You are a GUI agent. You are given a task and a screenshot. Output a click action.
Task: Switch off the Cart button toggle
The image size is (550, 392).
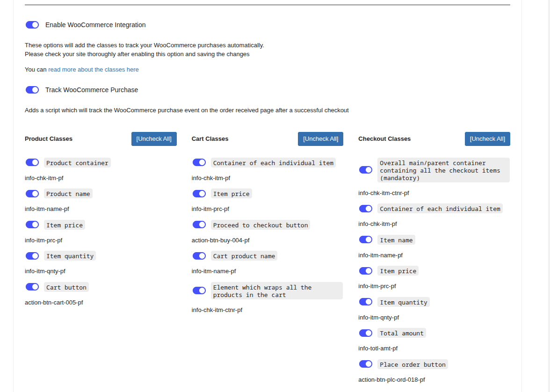pyautogui.click(x=32, y=287)
